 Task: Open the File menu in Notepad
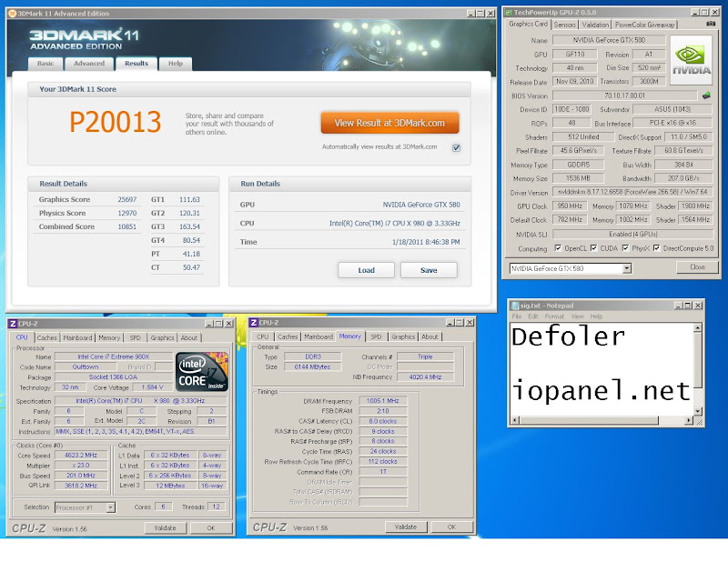pos(516,316)
